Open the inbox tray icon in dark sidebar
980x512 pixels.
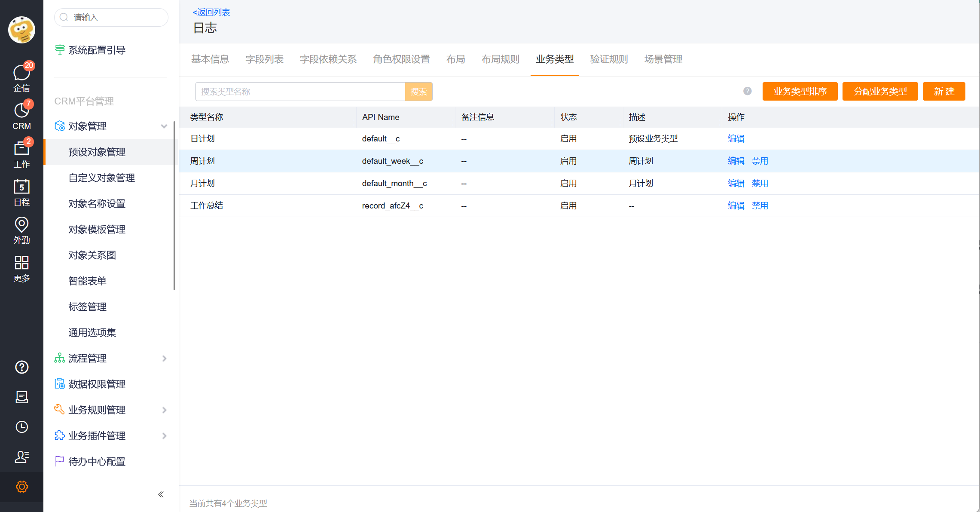tap(21, 397)
